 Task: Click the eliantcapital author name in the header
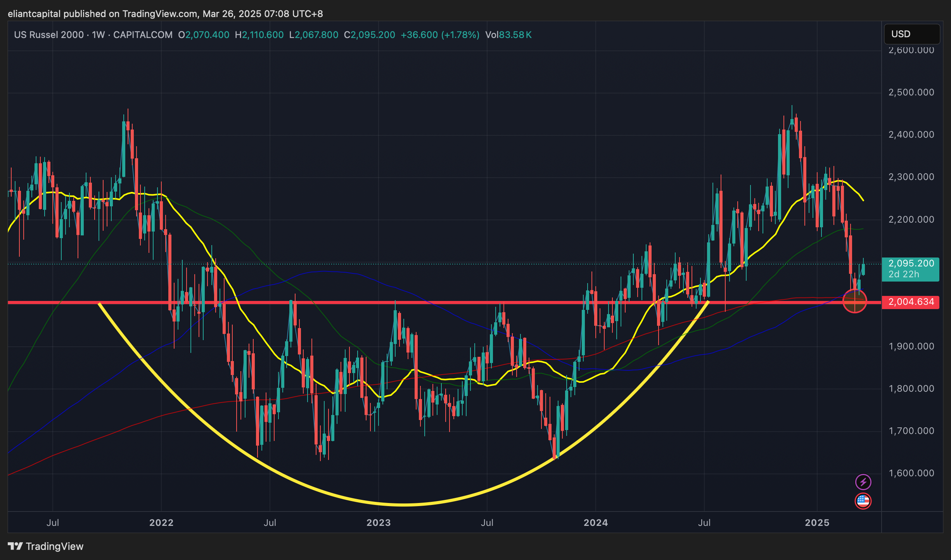coord(34,14)
